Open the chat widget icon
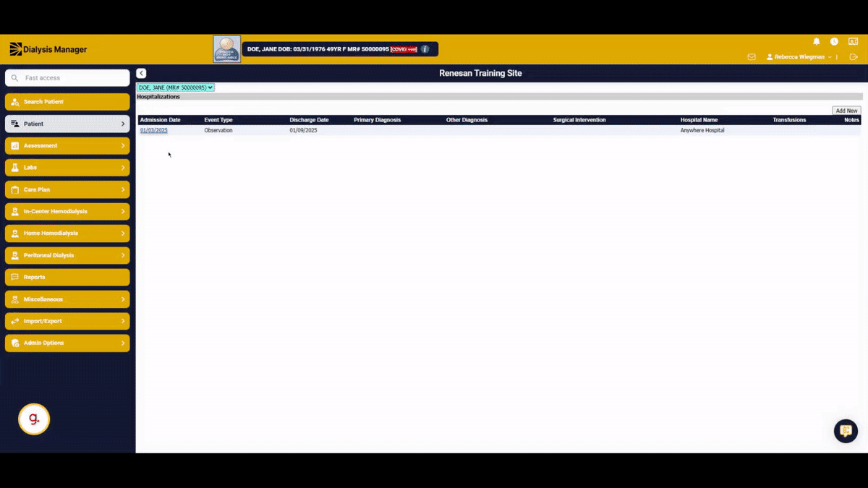Image resolution: width=868 pixels, height=488 pixels. (846, 431)
